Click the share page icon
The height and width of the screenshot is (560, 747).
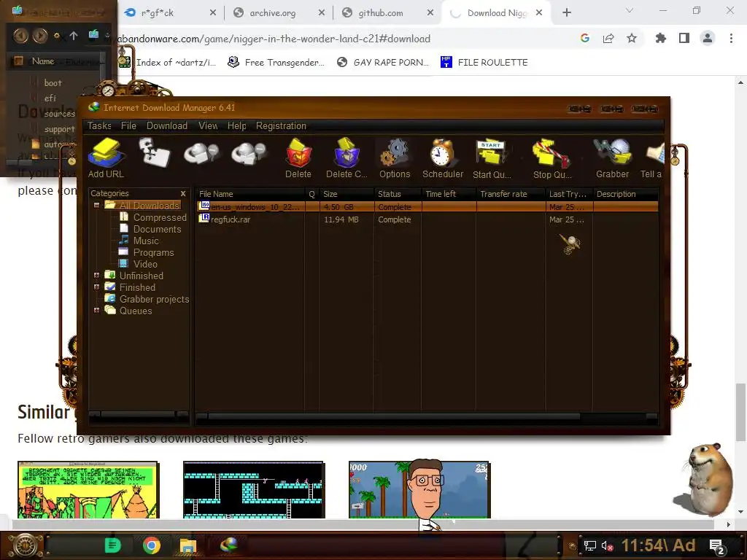pyautogui.click(x=608, y=39)
